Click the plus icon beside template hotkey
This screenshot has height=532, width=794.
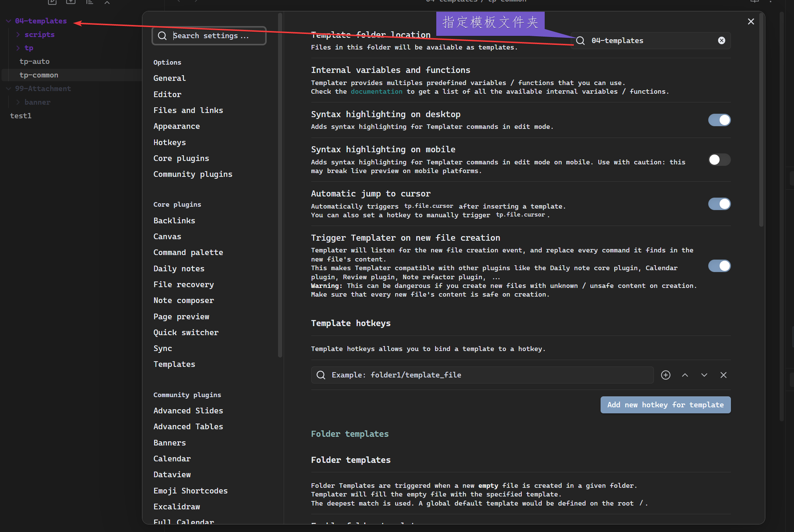click(x=666, y=375)
